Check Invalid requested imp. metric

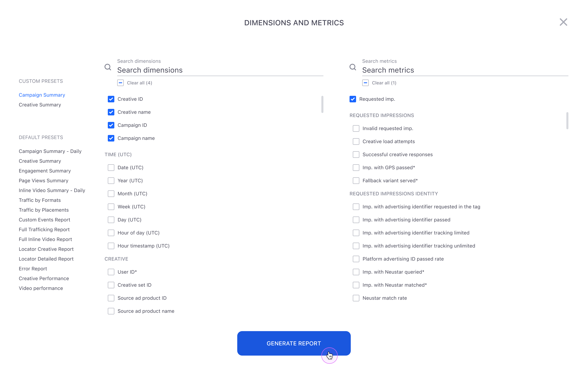356,128
